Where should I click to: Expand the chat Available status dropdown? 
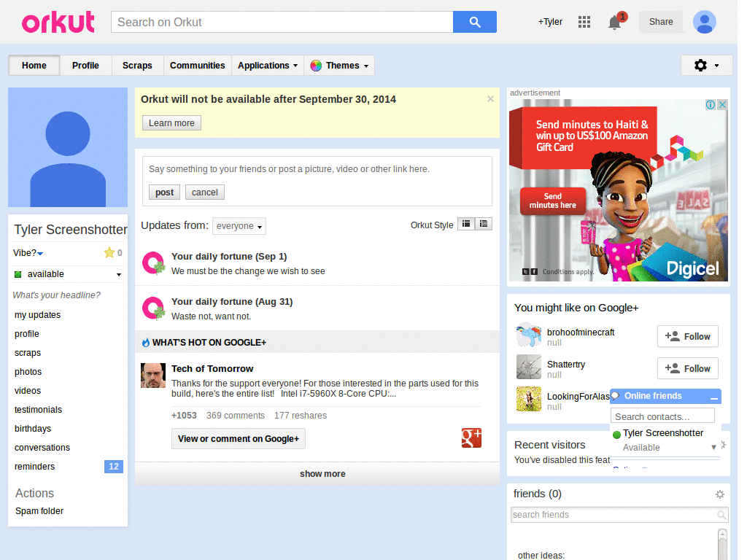pos(713,447)
